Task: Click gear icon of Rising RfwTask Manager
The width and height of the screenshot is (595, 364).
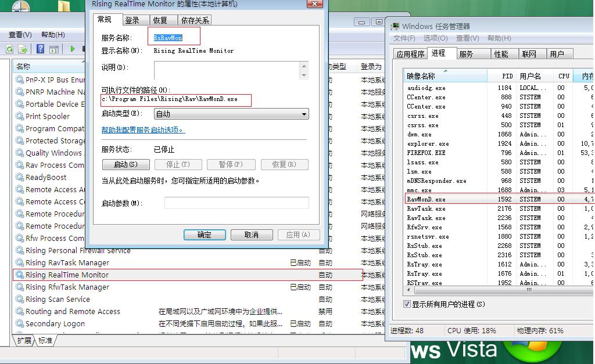Action: [20, 287]
